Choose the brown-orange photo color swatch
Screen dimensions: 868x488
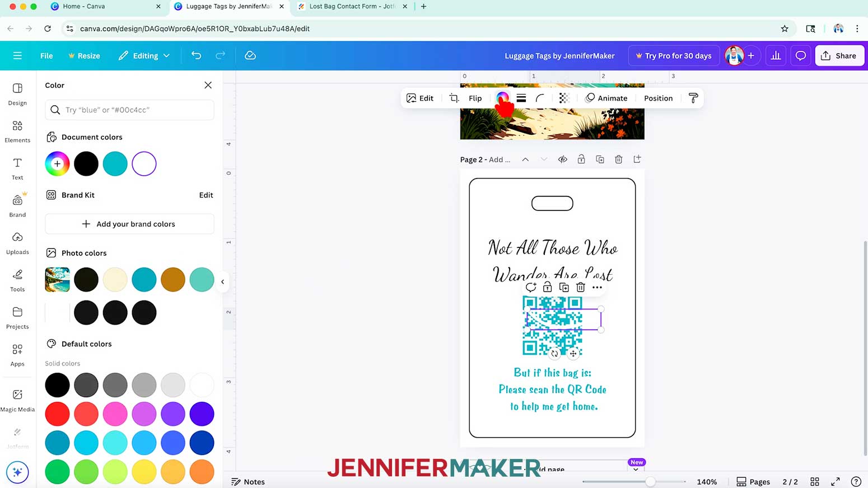(x=173, y=279)
